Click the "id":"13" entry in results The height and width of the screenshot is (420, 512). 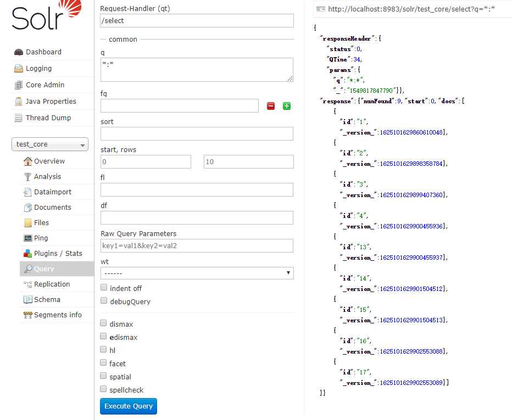click(x=355, y=247)
